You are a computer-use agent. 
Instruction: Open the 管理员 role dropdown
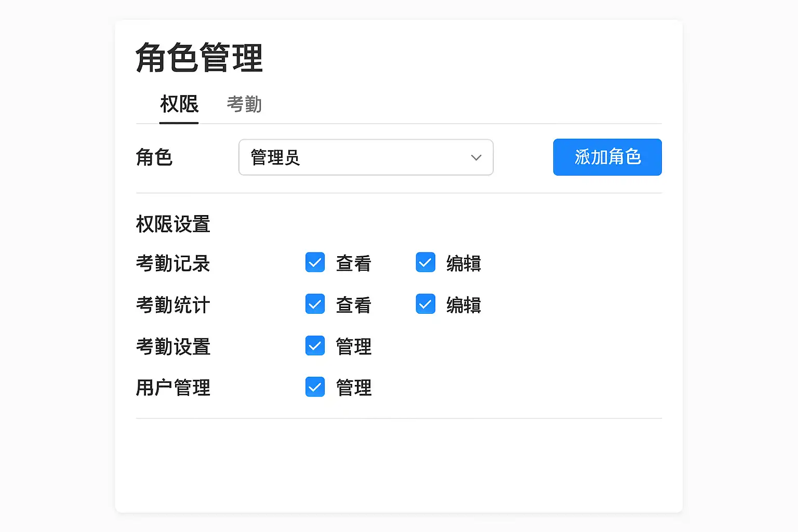click(x=365, y=157)
